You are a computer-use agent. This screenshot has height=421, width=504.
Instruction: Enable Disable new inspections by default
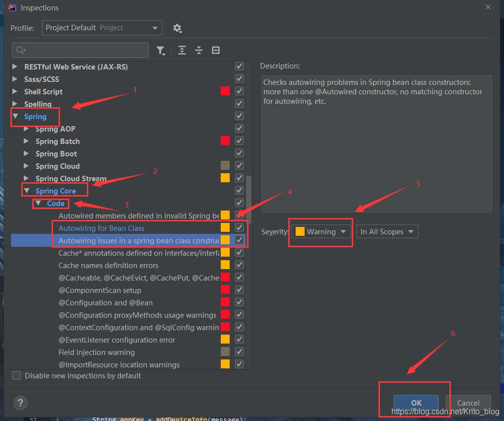[17, 376]
